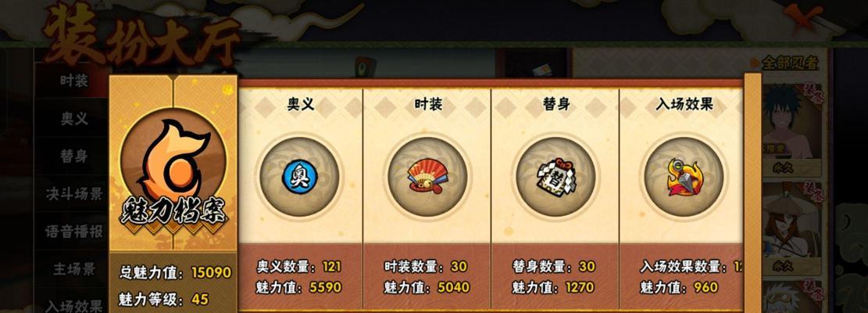
Task: Switch to the 奥义 sidebar tab
Action: [74, 119]
